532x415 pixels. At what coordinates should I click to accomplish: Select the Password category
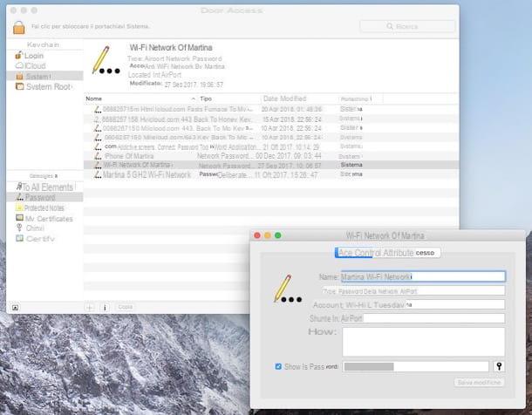pos(44,197)
